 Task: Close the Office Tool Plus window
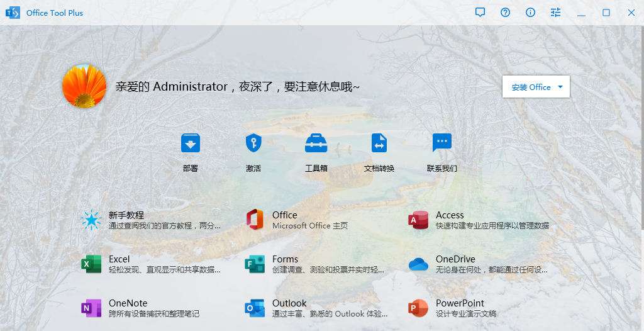pyautogui.click(x=631, y=13)
